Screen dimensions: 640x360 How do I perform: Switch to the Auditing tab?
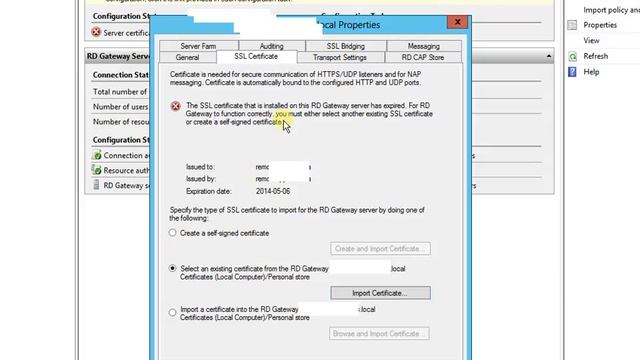coord(271,46)
